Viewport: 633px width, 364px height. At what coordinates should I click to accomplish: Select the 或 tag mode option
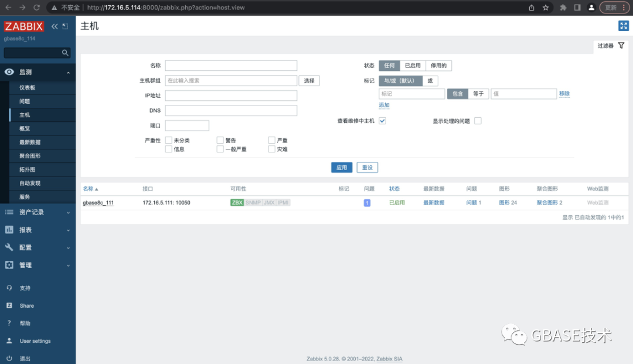click(x=430, y=81)
